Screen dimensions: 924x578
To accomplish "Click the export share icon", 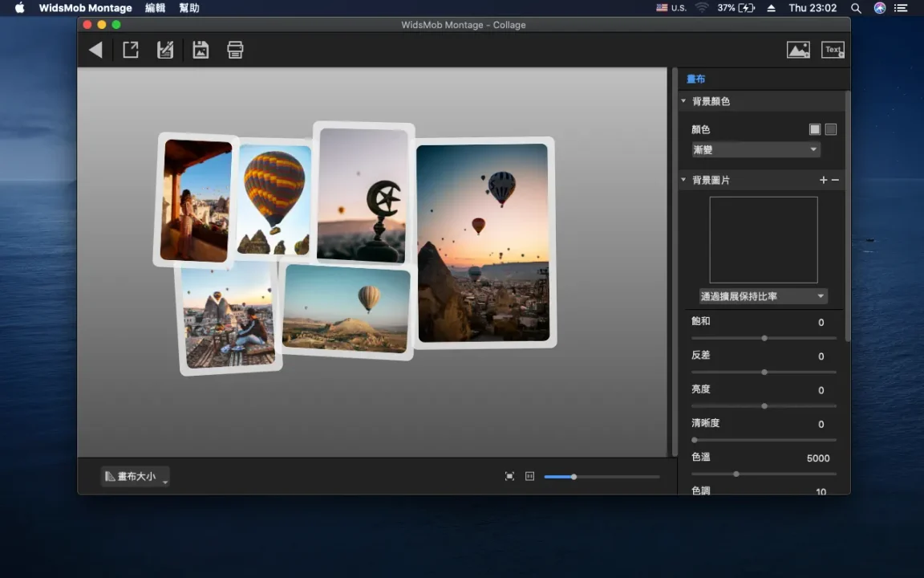I will click(x=130, y=50).
